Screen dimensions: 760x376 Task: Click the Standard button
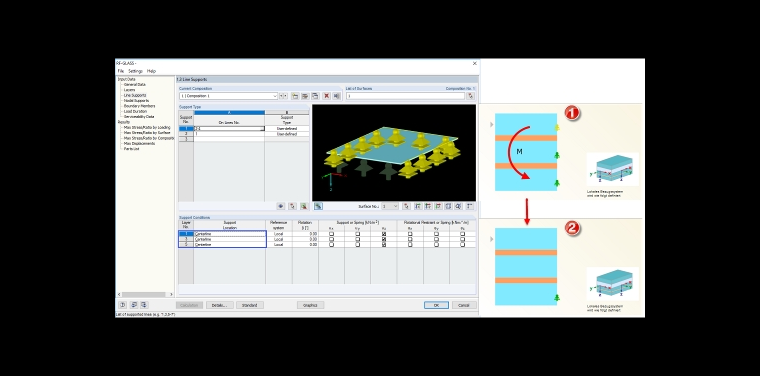250,305
